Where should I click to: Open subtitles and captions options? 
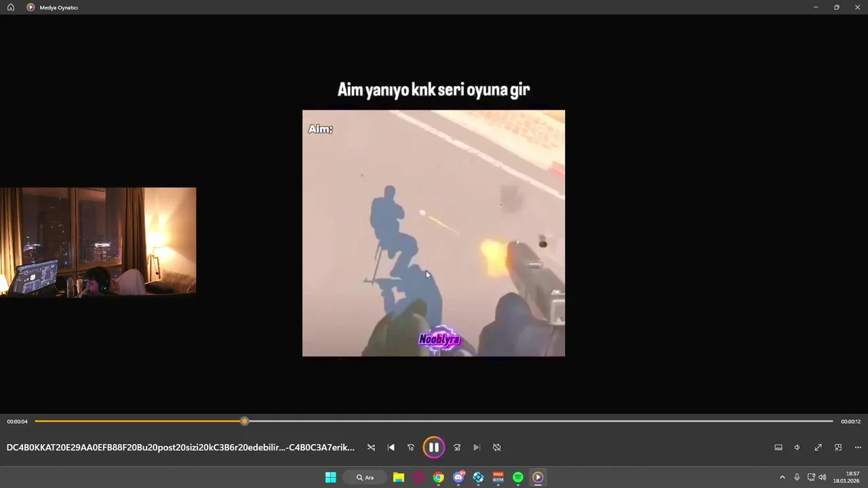pos(778,447)
